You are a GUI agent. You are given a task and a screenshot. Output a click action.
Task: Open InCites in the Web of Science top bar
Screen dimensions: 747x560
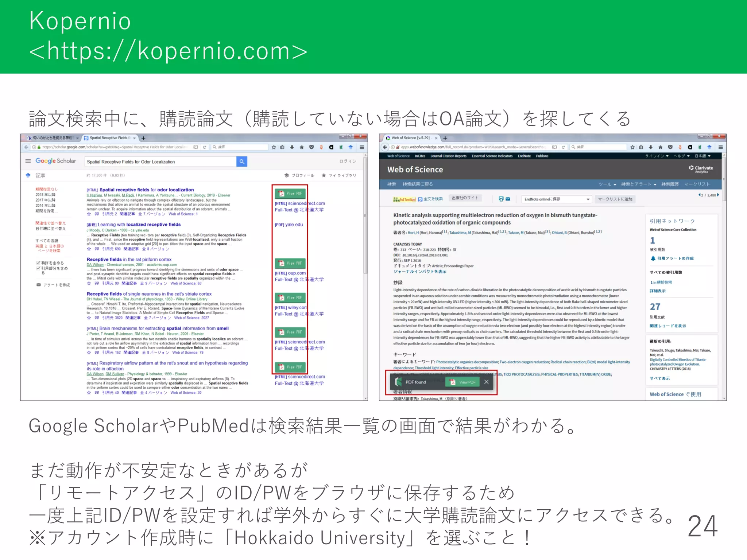(x=420, y=156)
